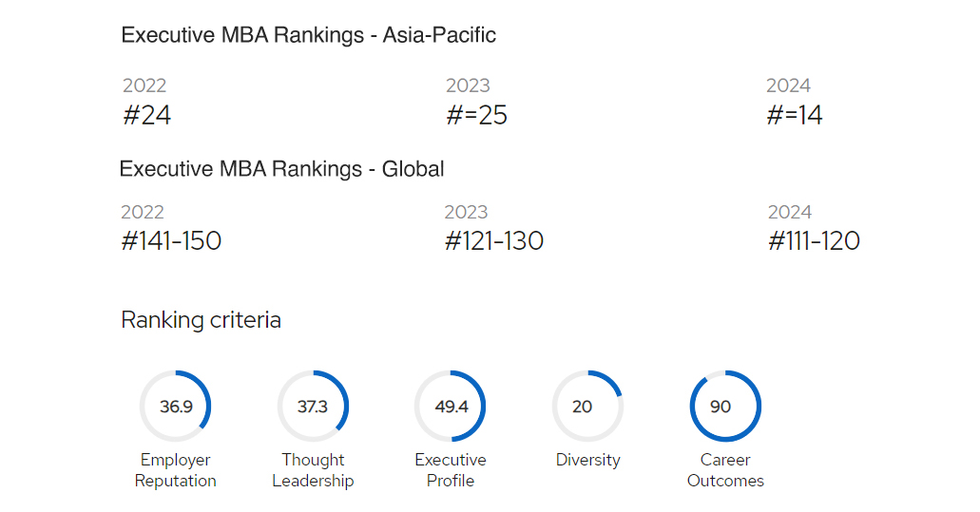Select the Diversity criteria label
This screenshot has width=980, height=512.
tap(587, 460)
